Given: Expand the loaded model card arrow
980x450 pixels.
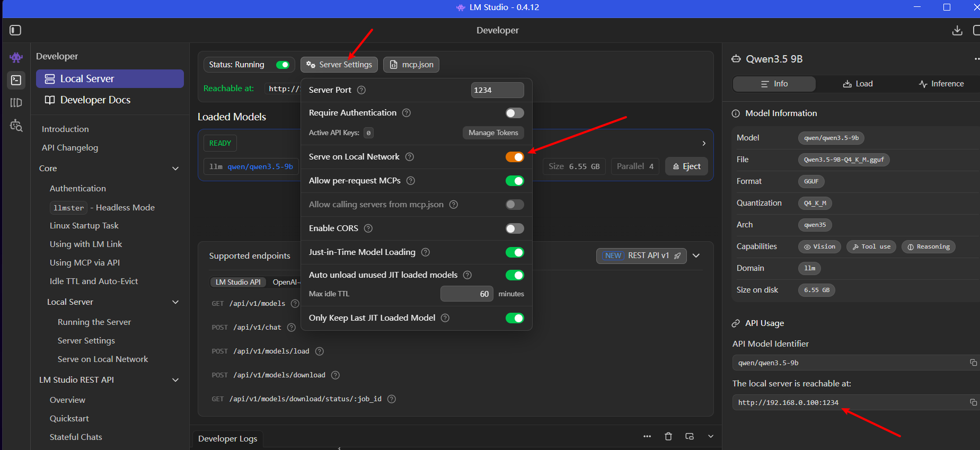Looking at the screenshot, I should [x=704, y=143].
